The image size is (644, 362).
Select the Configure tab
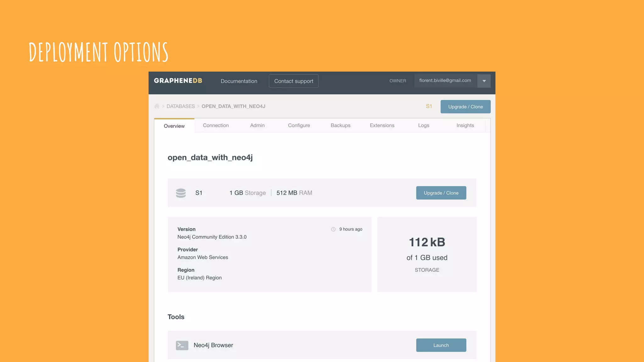click(x=299, y=125)
